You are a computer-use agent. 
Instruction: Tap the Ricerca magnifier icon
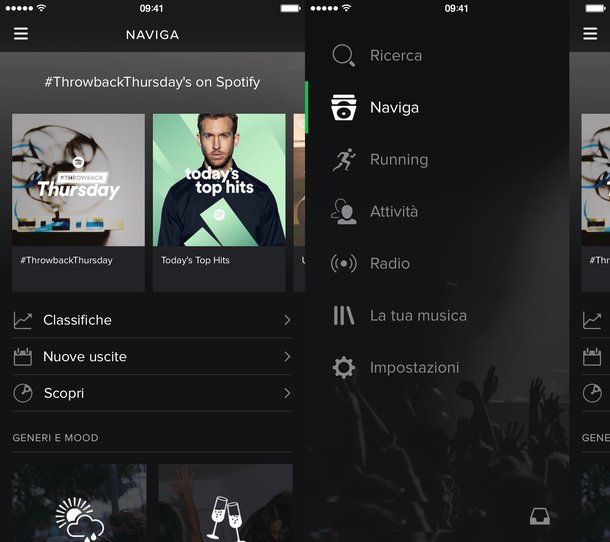click(x=344, y=55)
